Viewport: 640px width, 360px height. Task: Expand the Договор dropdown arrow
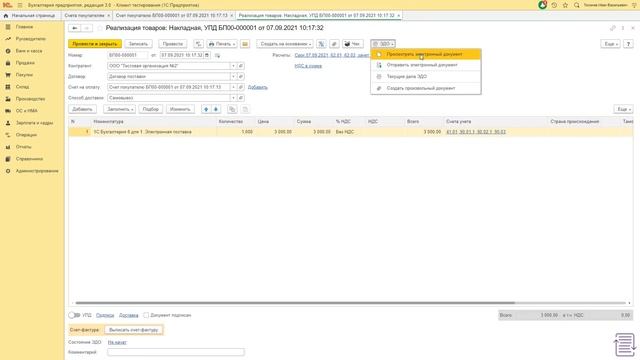(x=233, y=76)
